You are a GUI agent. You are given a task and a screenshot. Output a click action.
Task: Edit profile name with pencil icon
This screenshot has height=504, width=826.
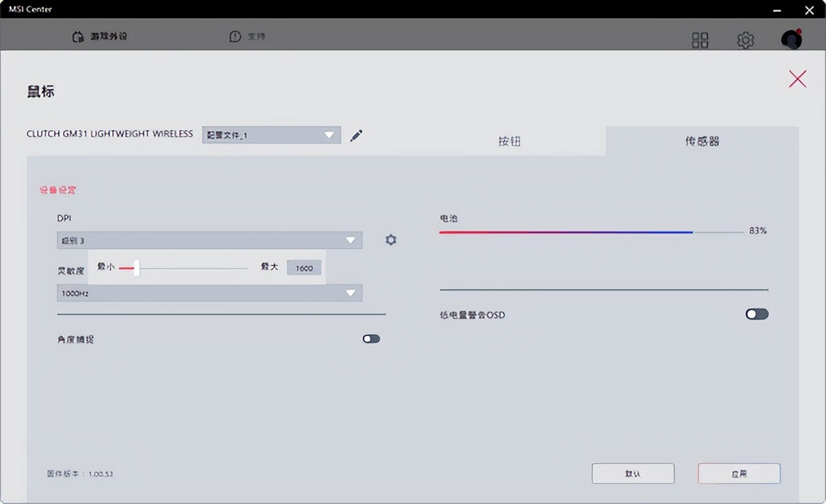point(356,136)
